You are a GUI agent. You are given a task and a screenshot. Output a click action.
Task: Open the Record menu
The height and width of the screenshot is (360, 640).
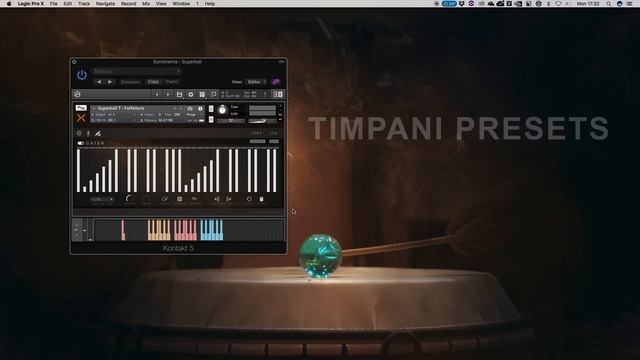(129, 4)
